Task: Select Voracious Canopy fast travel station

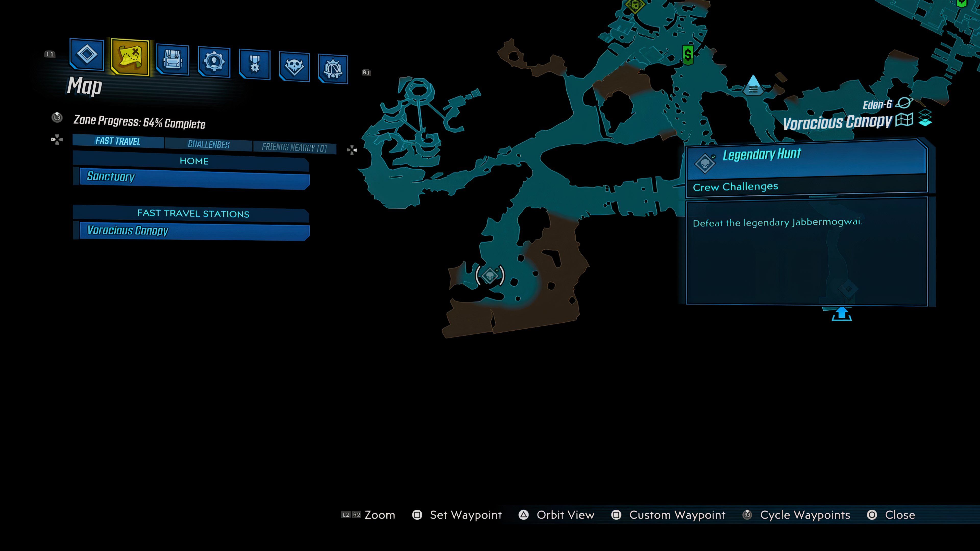Action: click(x=194, y=230)
